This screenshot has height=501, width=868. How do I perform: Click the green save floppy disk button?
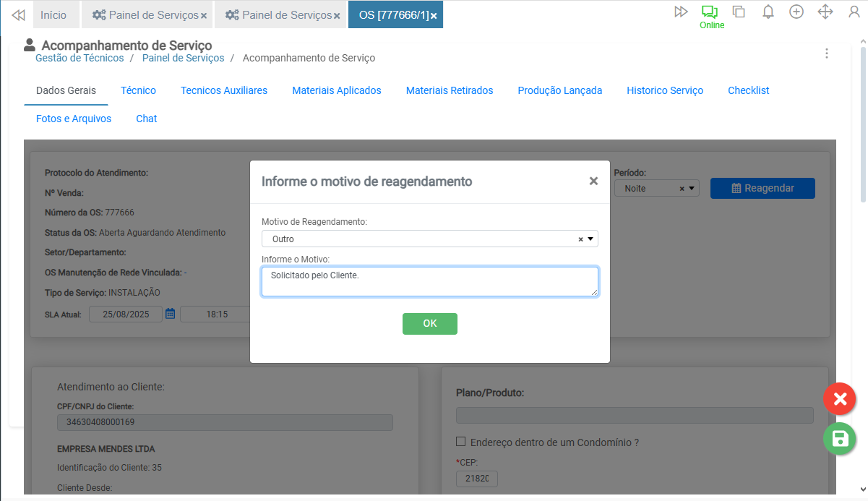click(x=839, y=438)
